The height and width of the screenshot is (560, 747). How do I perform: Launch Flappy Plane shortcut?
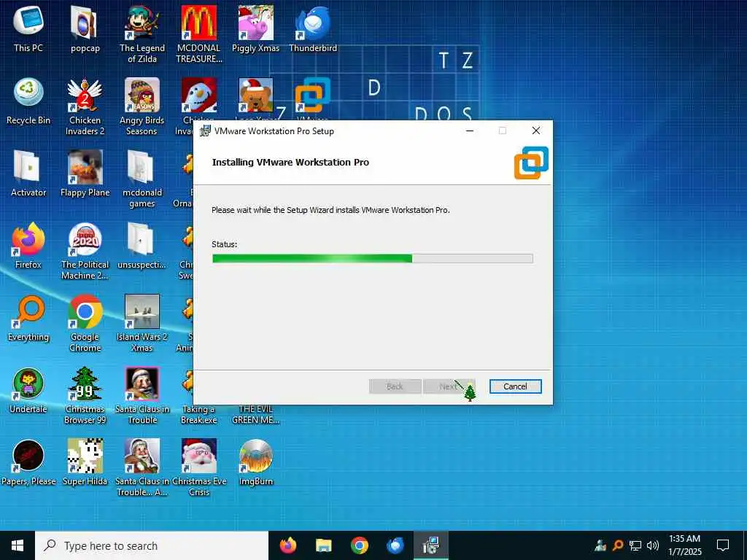(x=85, y=174)
